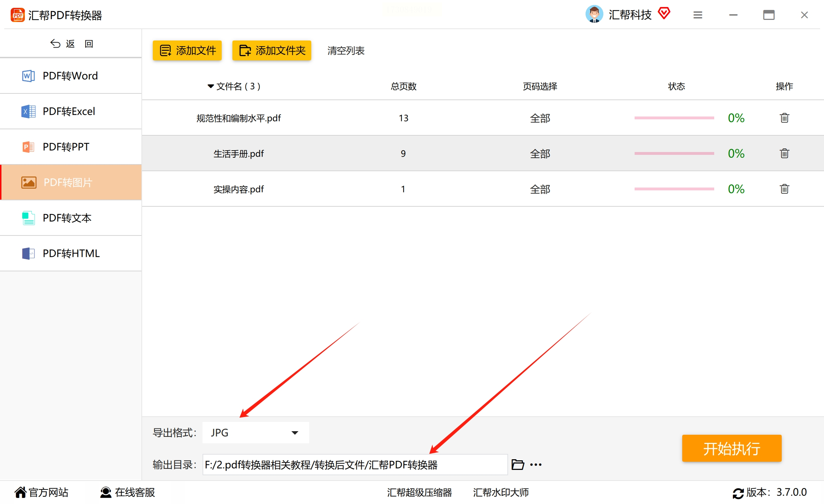Click the user avatar icon
The height and width of the screenshot is (504, 824).
[x=594, y=14]
